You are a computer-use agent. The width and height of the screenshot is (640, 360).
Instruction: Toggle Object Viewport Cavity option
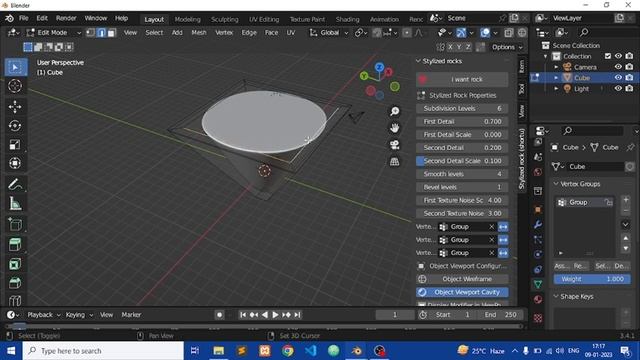coord(462,292)
